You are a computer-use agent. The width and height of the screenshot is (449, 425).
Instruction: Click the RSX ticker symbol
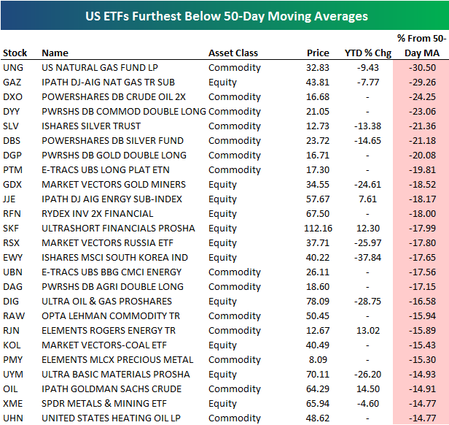pos(11,243)
